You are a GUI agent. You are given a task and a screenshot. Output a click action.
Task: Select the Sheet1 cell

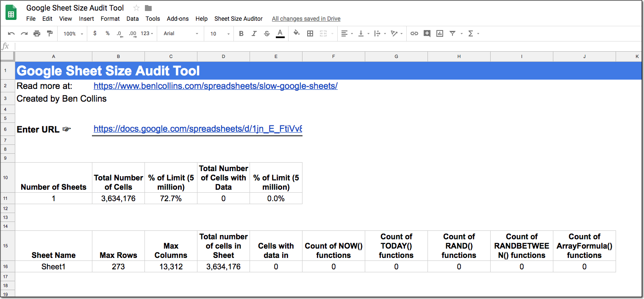53,266
